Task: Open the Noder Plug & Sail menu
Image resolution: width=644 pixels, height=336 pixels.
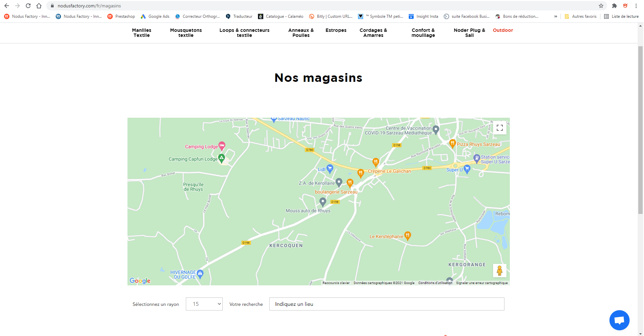Action: (x=470, y=33)
